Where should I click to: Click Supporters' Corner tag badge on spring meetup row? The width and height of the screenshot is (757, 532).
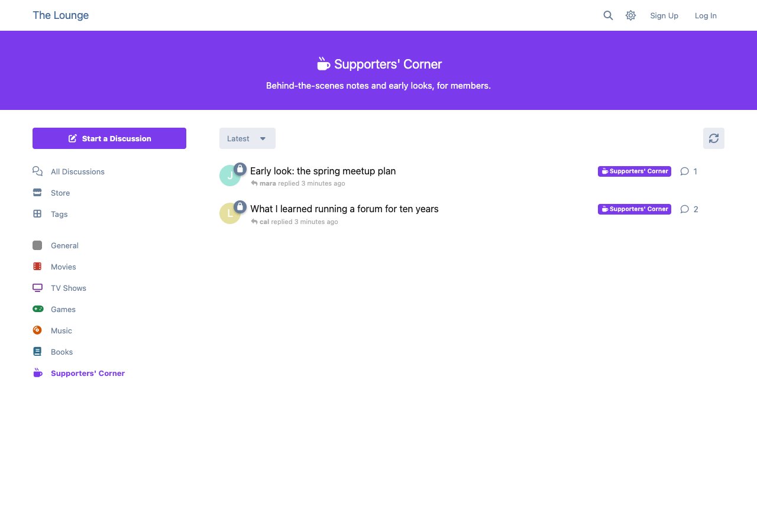coord(635,171)
